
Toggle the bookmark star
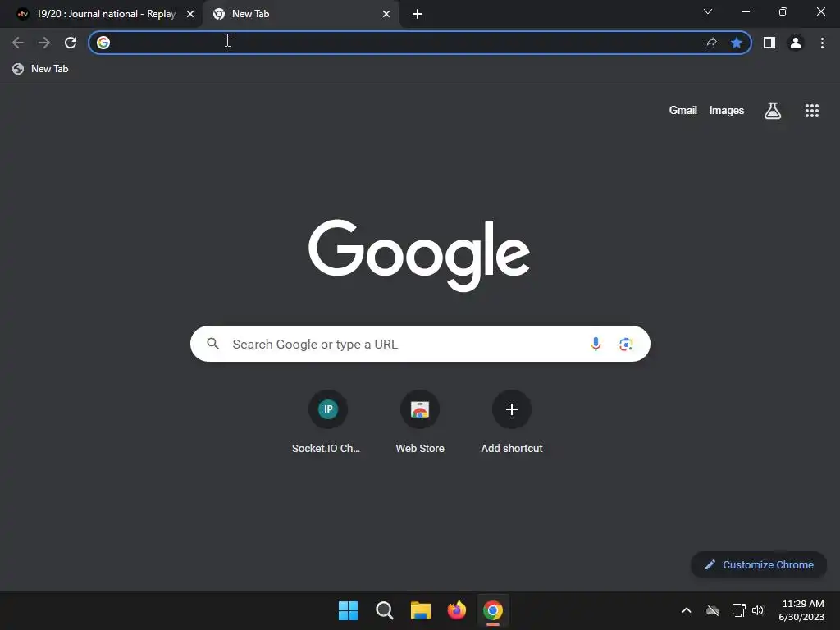coord(737,43)
